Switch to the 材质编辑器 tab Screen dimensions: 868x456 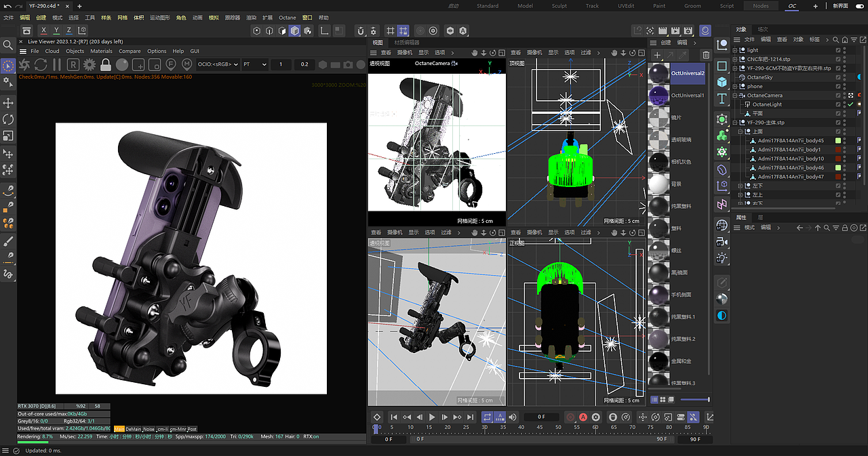click(x=407, y=42)
